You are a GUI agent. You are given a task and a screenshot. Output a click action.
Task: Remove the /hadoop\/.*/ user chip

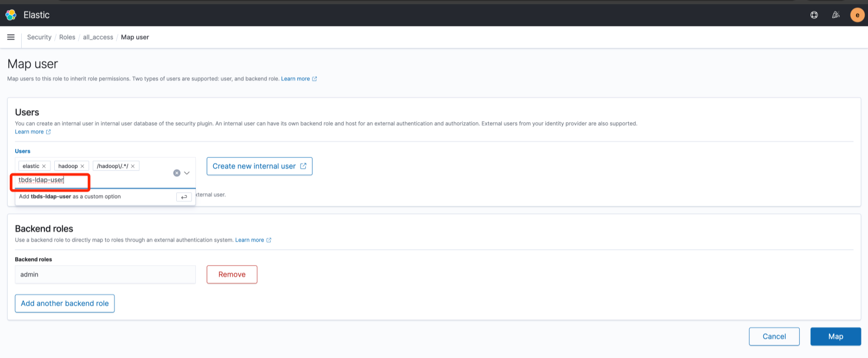pyautogui.click(x=133, y=166)
